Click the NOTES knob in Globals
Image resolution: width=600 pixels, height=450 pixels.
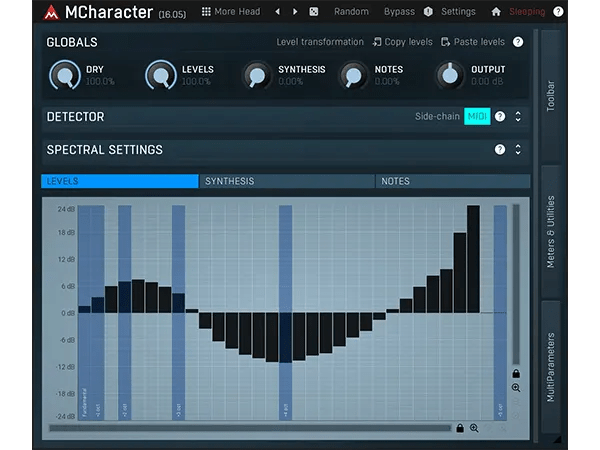[353, 75]
